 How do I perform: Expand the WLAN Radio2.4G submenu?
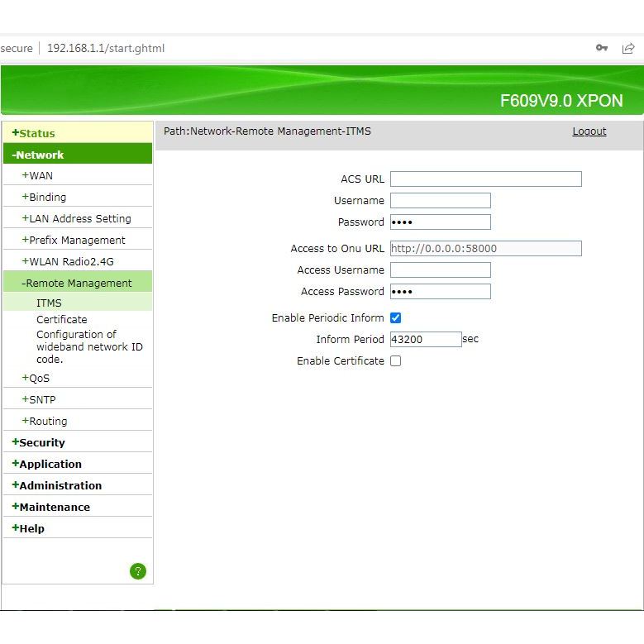coord(71,261)
